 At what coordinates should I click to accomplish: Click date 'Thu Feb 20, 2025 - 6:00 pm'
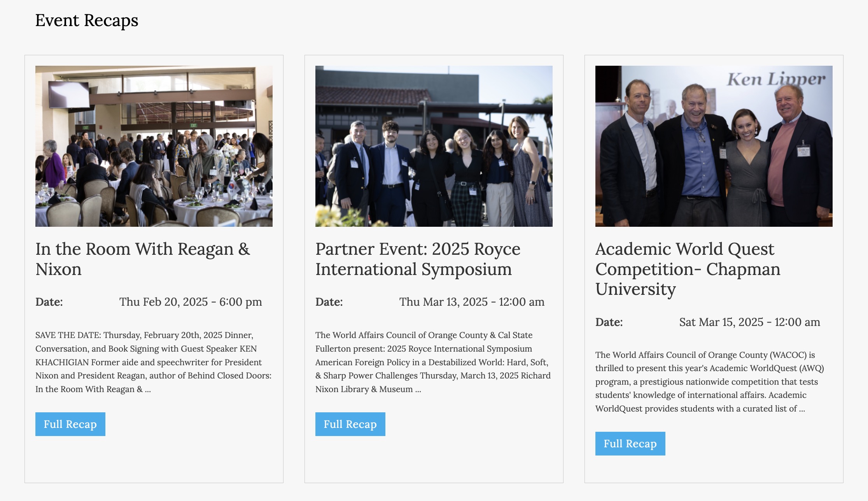coord(191,302)
